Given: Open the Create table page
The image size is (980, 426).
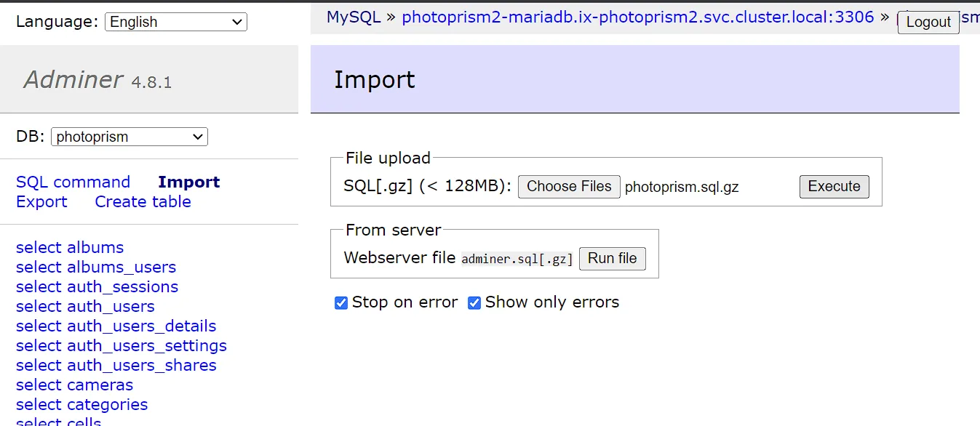Looking at the screenshot, I should click(x=143, y=201).
